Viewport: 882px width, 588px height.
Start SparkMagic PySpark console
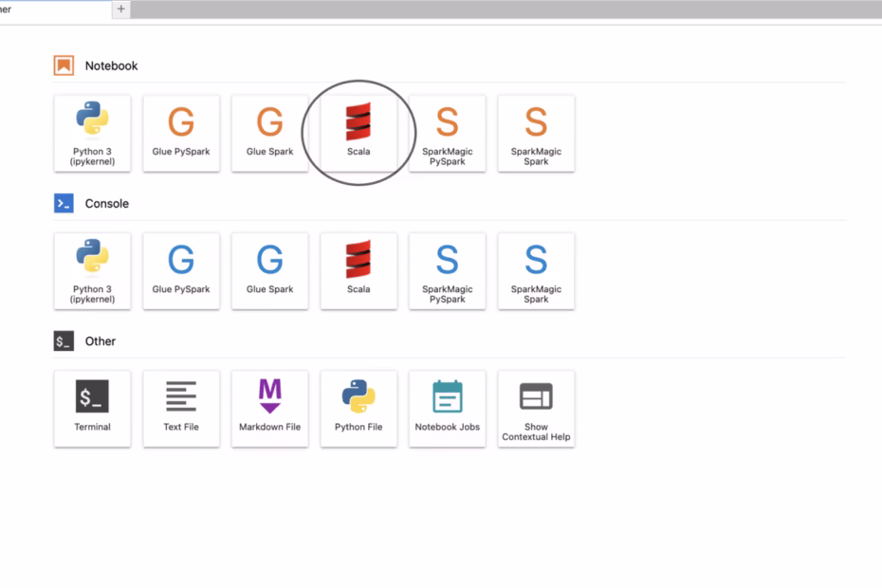point(447,270)
